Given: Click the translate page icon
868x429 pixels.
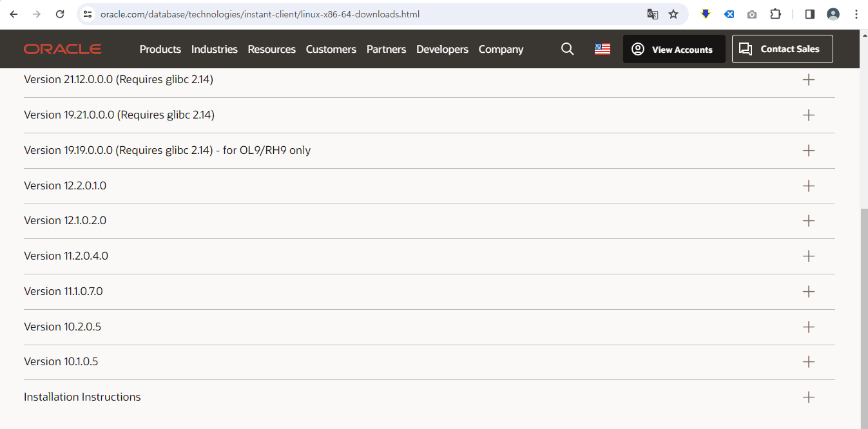Looking at the screenshot, I should pos(653,14).
